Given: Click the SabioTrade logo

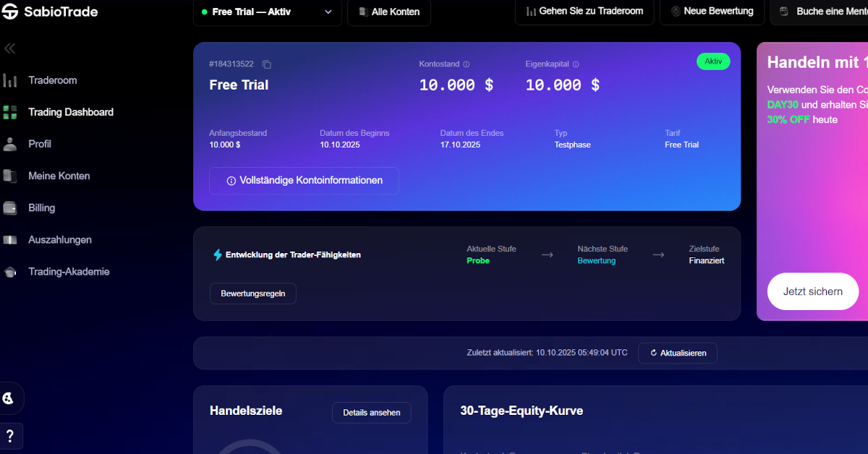Looking at the screenshot, I should (x=49, y=12).
